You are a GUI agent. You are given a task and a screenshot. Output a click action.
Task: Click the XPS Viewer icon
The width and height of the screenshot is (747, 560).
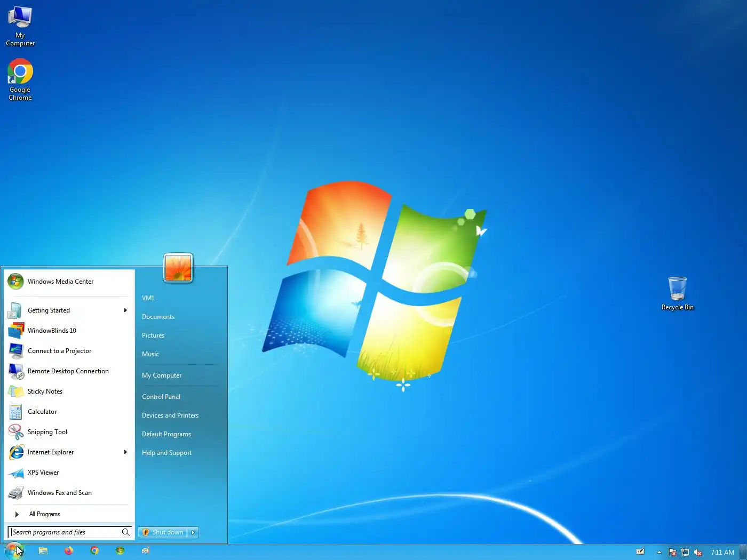(16, 473)
